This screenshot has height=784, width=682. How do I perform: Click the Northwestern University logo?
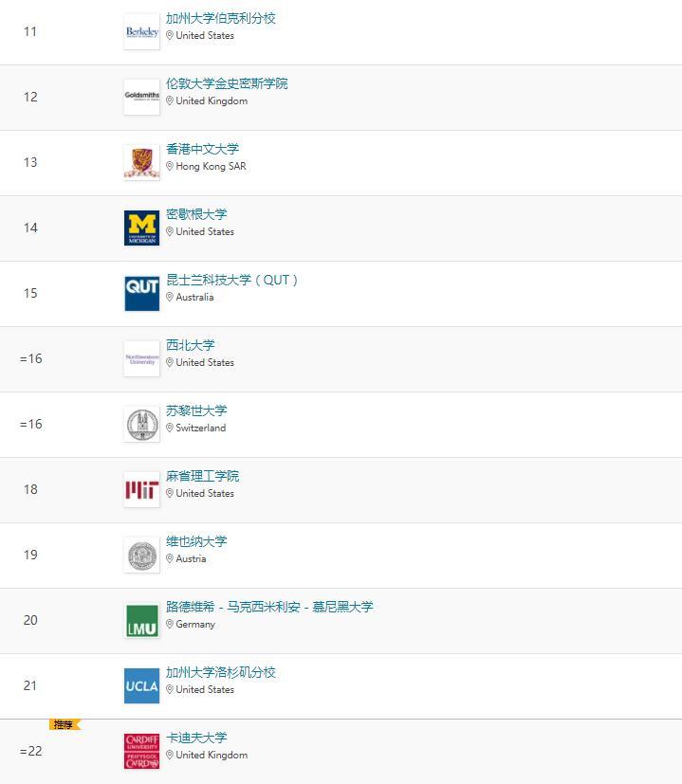tap(141, 359)
